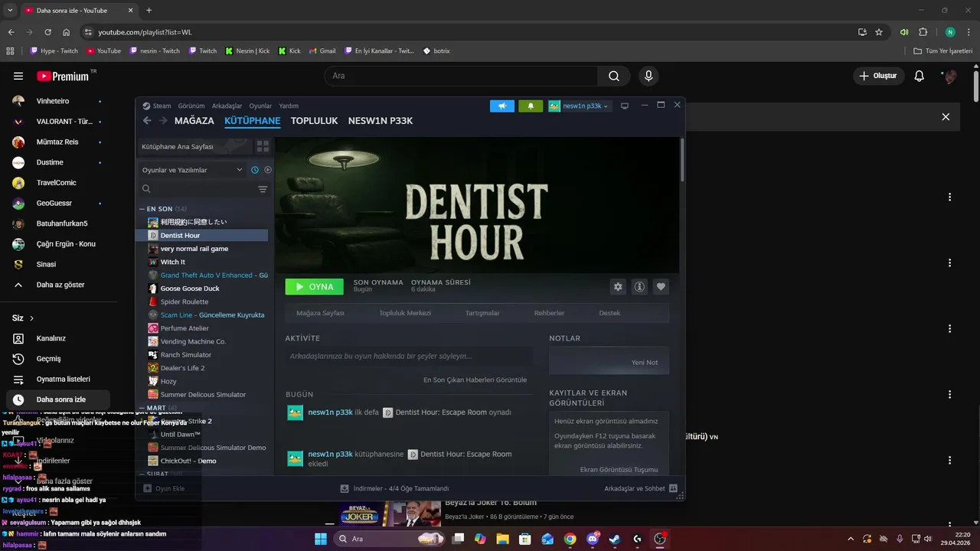Click En Son Çıkan Haberleri Görüntüle
The width and height of the screenshot is (980, 551).
[x=475, y=380]
